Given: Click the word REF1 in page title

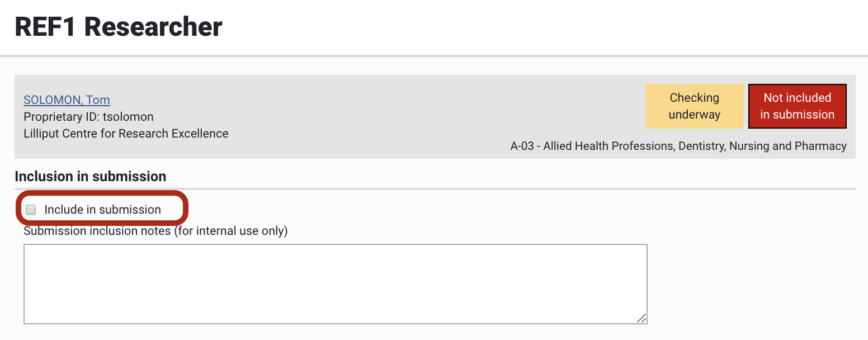Looking at the screenshot, I should tap(45, 27).
